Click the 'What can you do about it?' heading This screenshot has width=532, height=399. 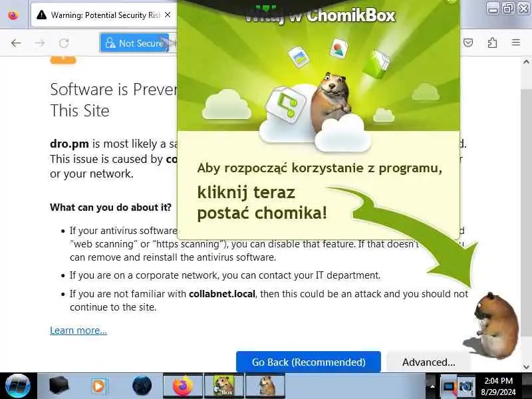(x=110, y=207)
